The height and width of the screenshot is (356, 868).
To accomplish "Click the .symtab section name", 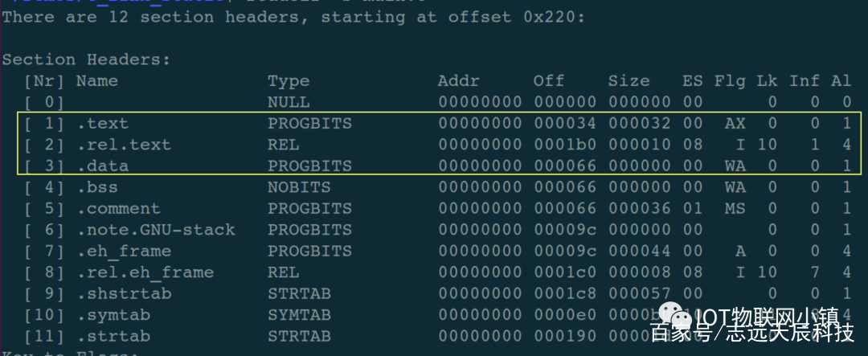I will [x=113, y=315].
